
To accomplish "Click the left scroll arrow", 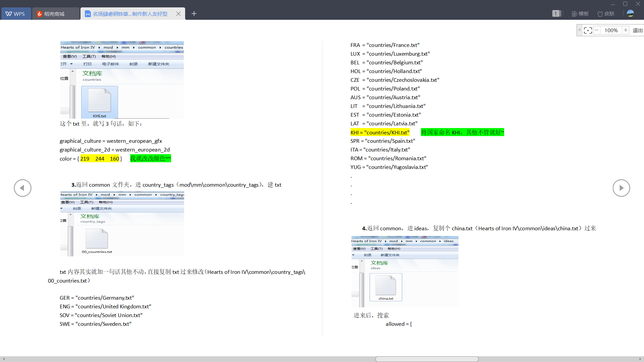I will (x=4, y=359).
